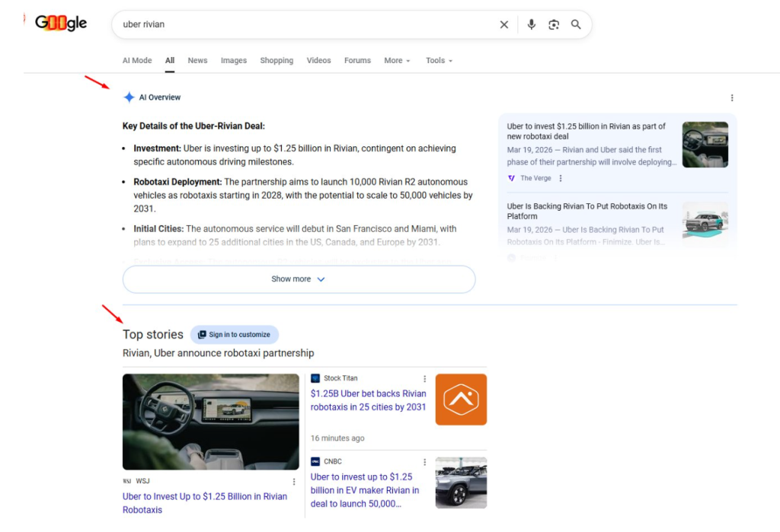780x532 pixels.
Task: Open three-dot menu for CNBC story
Action: click(x=425, y=461)
